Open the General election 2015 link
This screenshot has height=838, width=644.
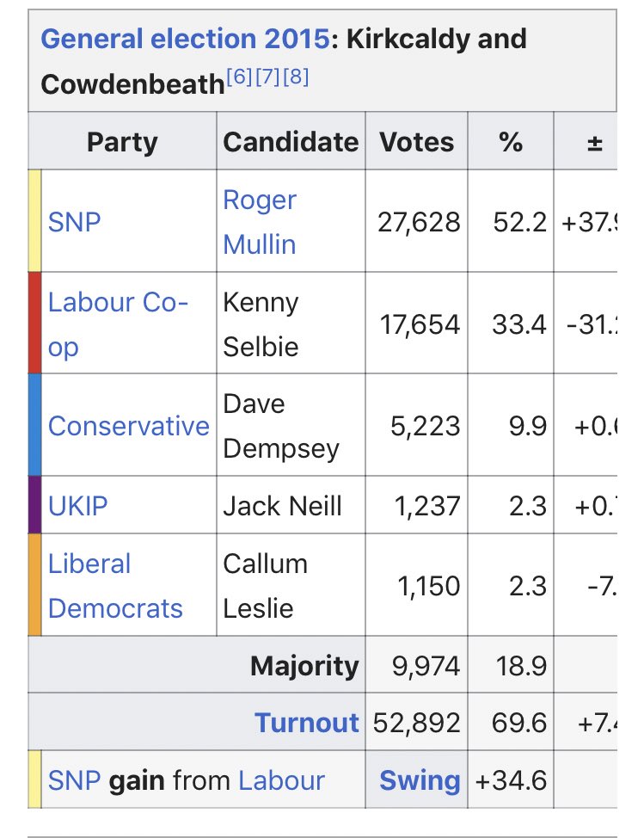[x=185, y=40]
